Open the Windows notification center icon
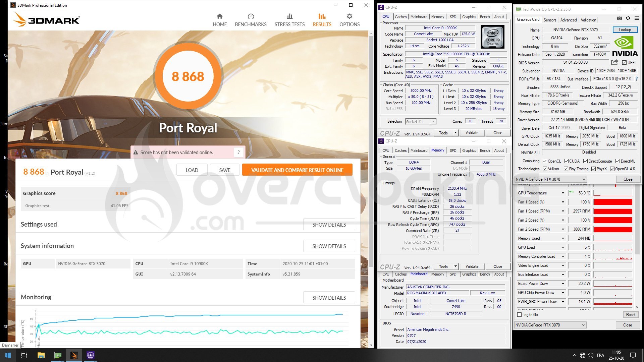The image size is (644, 362). click(x=633, y=355)
